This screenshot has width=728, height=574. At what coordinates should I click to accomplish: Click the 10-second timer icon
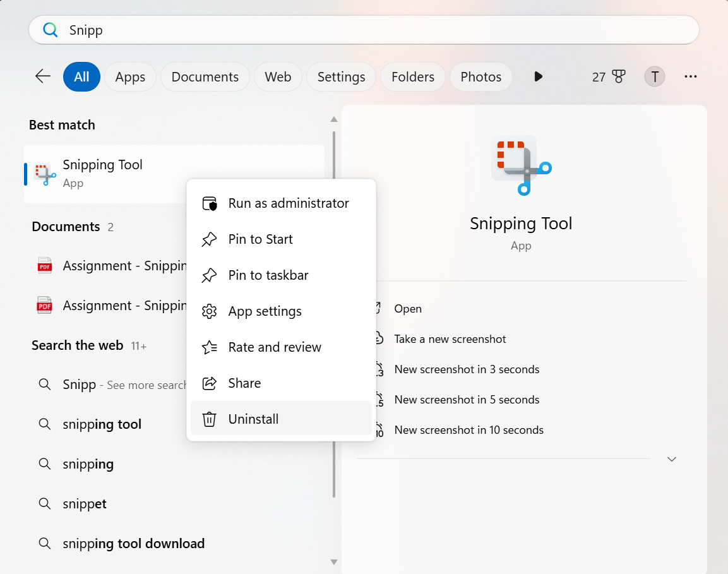380,430
